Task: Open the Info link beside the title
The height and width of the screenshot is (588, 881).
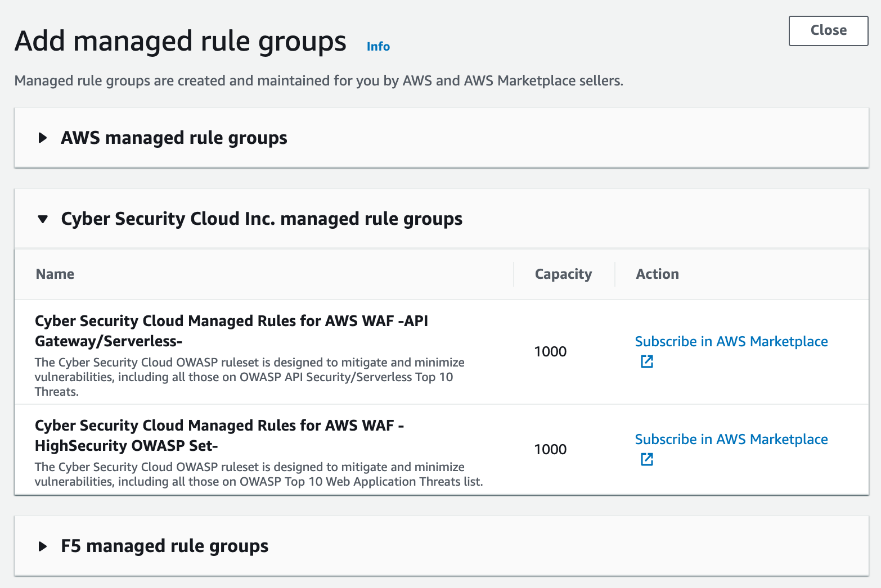Action: pyautogui.click(x=378, y=47)
